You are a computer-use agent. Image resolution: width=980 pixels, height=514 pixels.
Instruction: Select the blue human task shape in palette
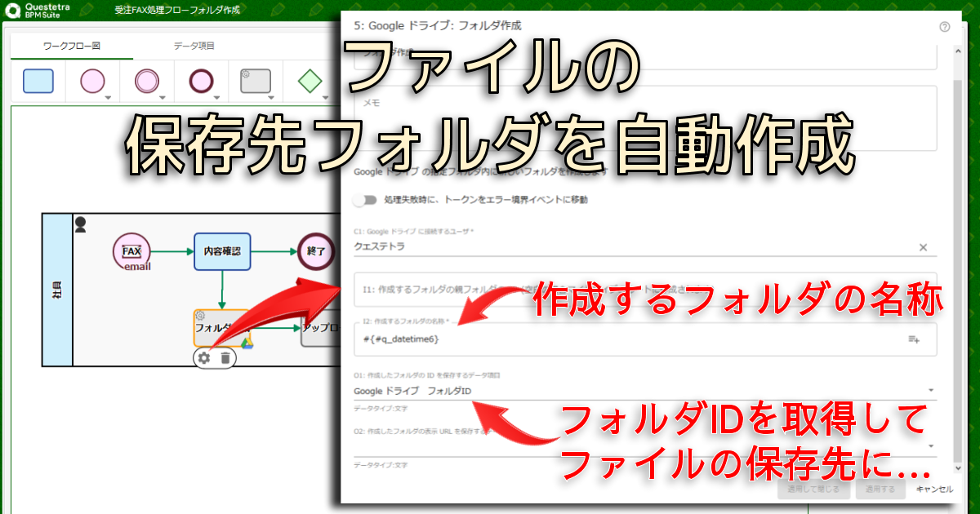pos(38,82)
